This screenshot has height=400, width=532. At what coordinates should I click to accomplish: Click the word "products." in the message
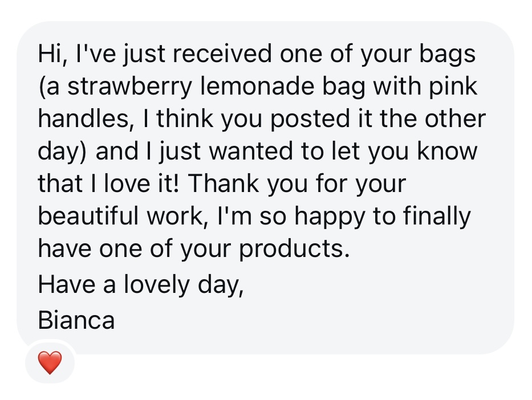click(294, 249)
